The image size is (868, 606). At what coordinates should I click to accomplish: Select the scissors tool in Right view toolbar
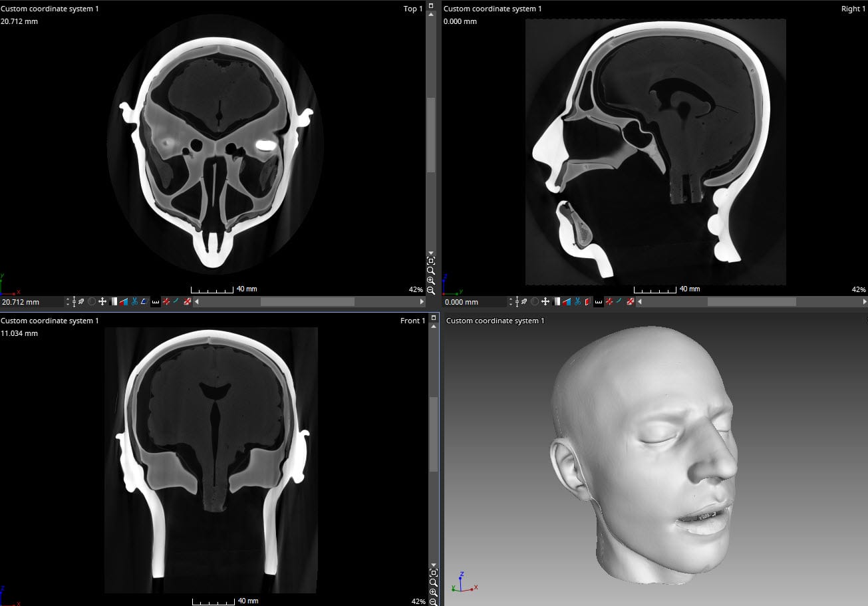(x=577, y=301)
